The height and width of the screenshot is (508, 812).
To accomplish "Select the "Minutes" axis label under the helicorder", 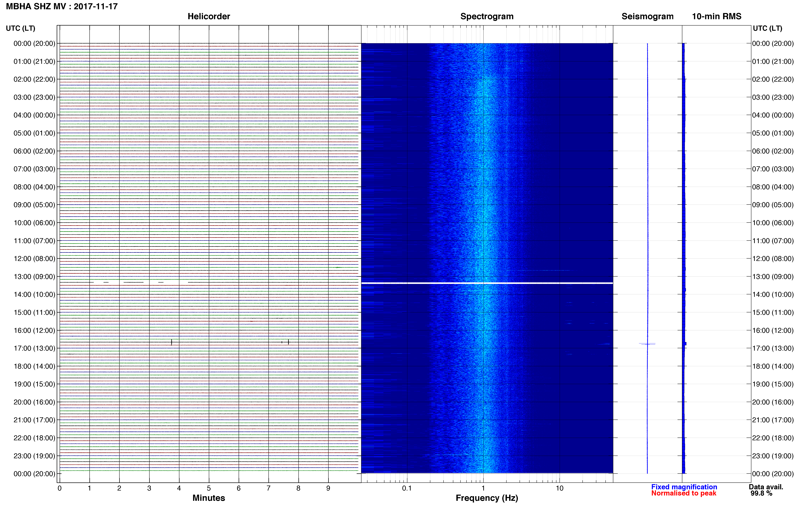I will pos(209,498).
